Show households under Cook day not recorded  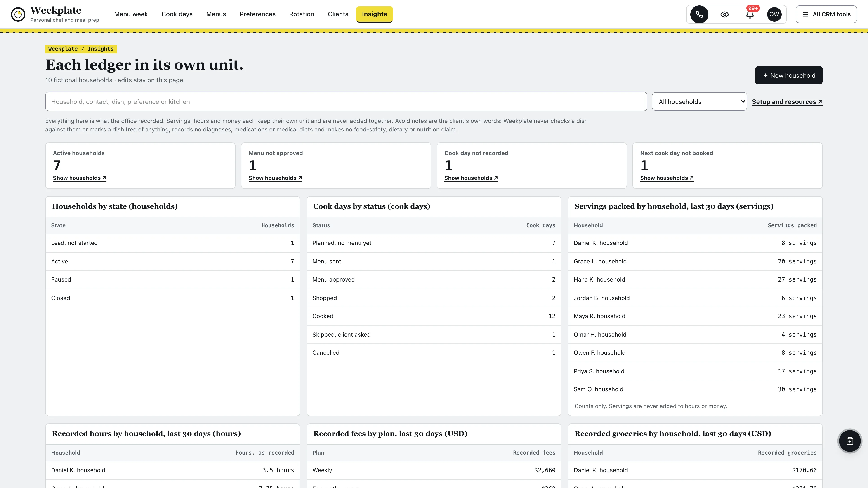click(x=471, y=178)
